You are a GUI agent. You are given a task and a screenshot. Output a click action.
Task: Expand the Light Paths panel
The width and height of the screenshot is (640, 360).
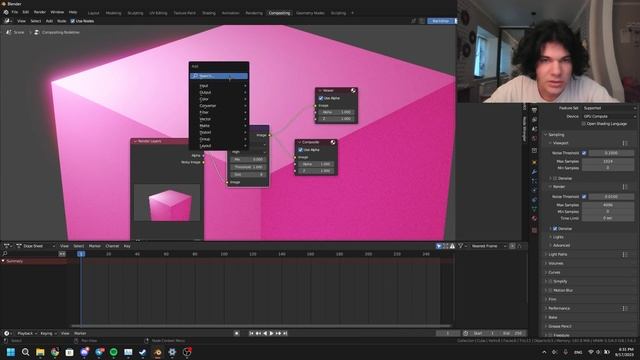558,254
